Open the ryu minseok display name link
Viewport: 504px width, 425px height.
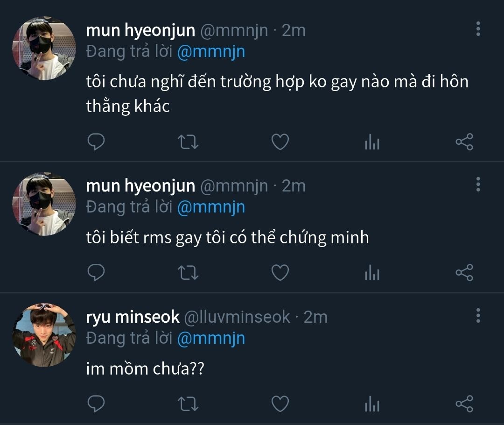(x=133, y=317)
